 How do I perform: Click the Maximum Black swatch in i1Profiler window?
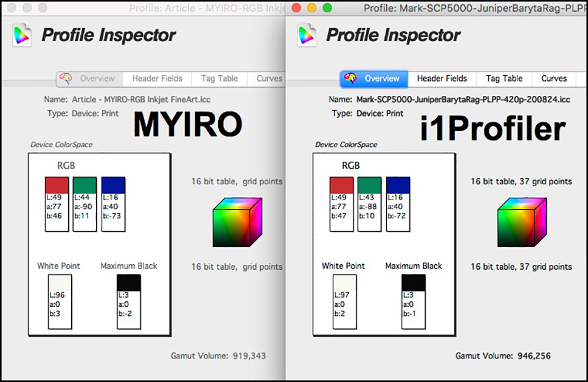[x=413, y=283]
